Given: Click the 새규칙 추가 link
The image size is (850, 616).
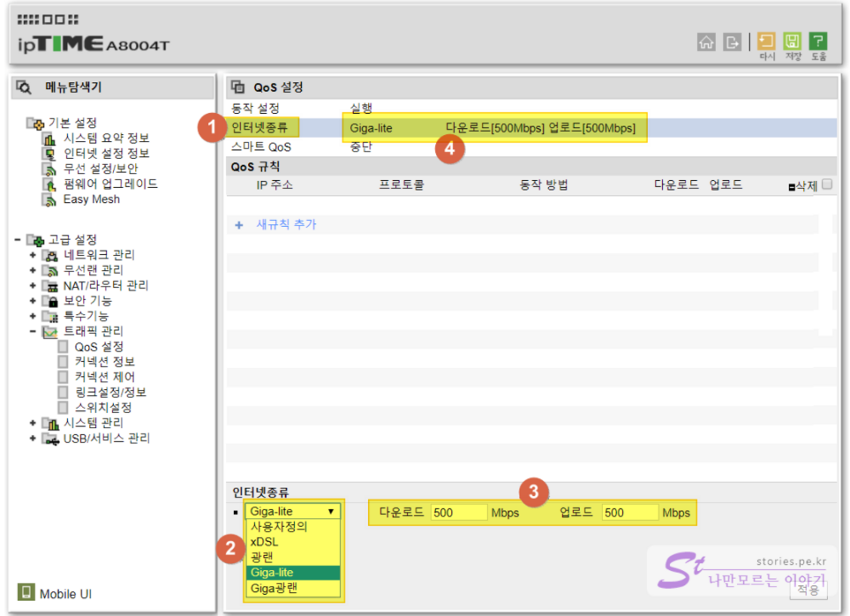Looking at the screenshot, I should (x=287, y=225).
